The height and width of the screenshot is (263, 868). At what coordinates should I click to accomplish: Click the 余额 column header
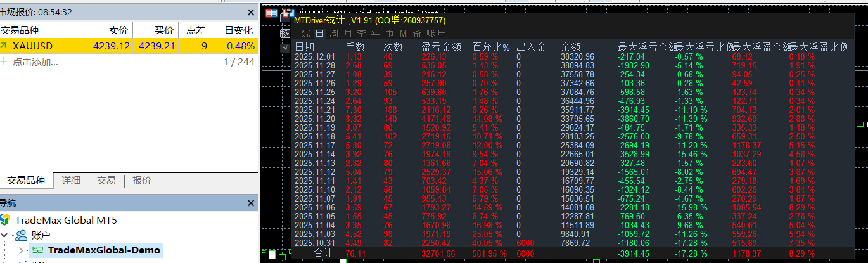coord(570,47)
